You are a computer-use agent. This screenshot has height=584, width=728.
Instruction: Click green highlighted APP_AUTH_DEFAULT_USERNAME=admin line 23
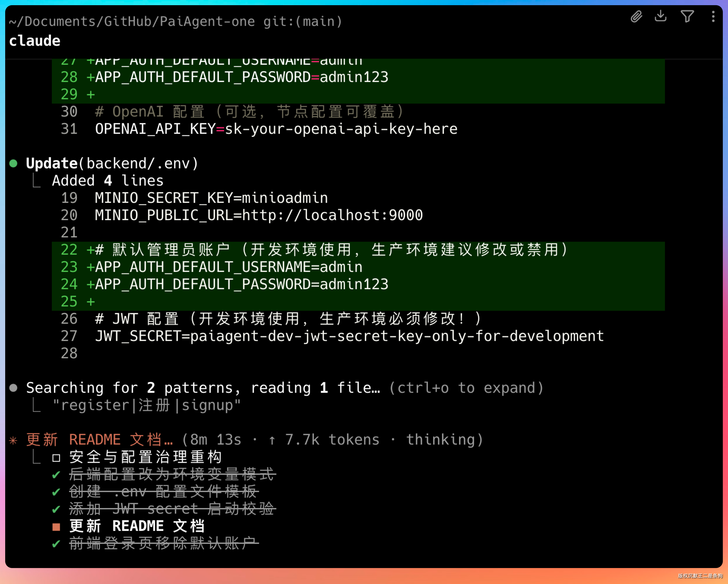pyautogui.click(x=229, y=267)
